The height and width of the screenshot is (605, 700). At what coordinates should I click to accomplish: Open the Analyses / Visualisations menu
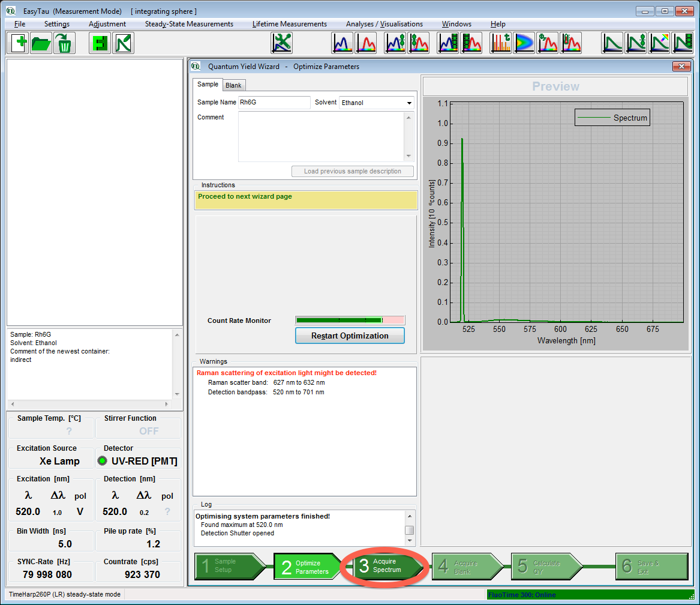384,24
